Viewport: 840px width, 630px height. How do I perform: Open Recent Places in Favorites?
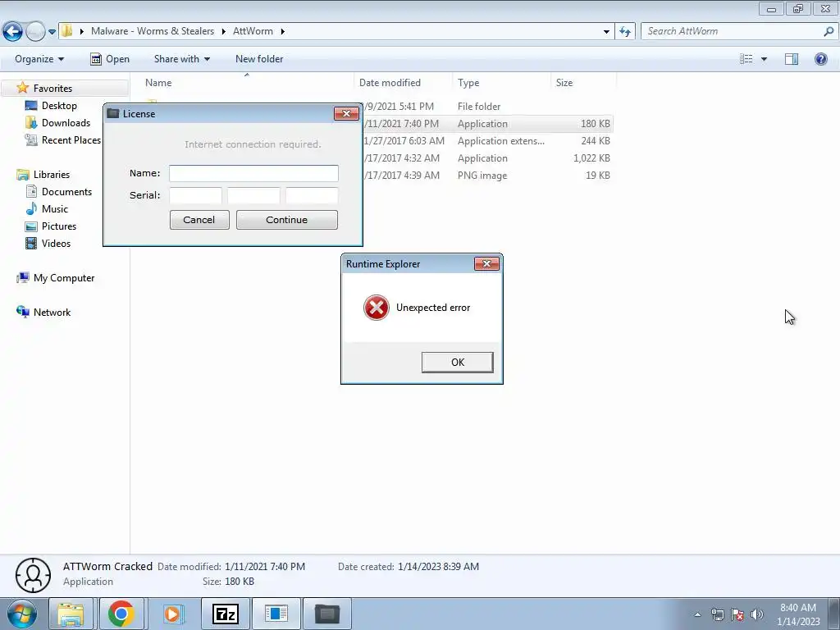click(x=71, y=139)
